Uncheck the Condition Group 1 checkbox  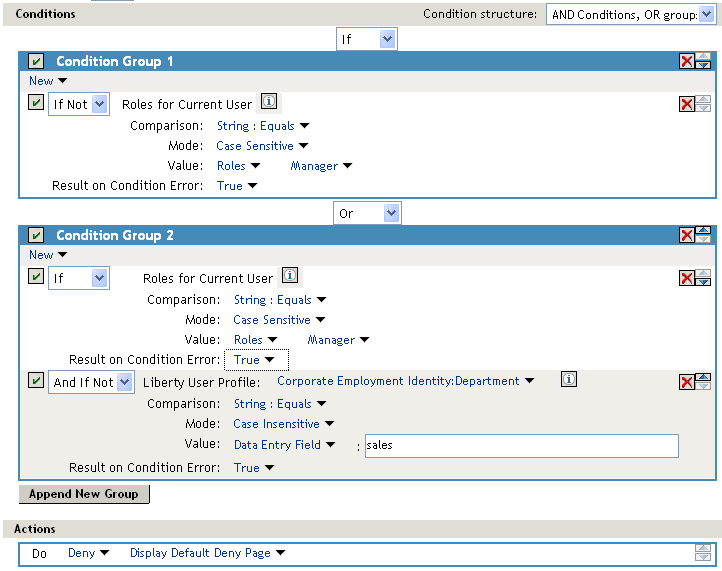(36, 62)
